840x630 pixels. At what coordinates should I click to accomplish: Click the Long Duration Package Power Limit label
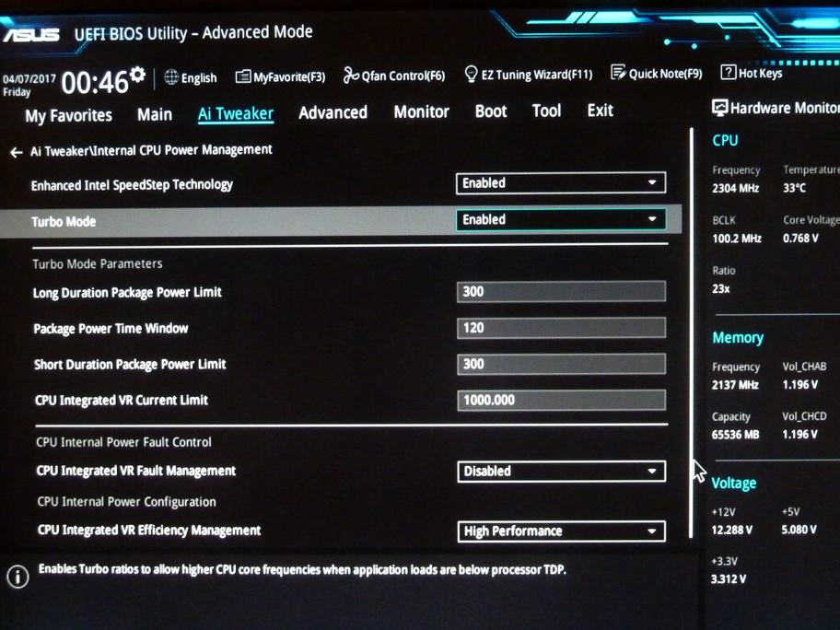tap(127, 293)
